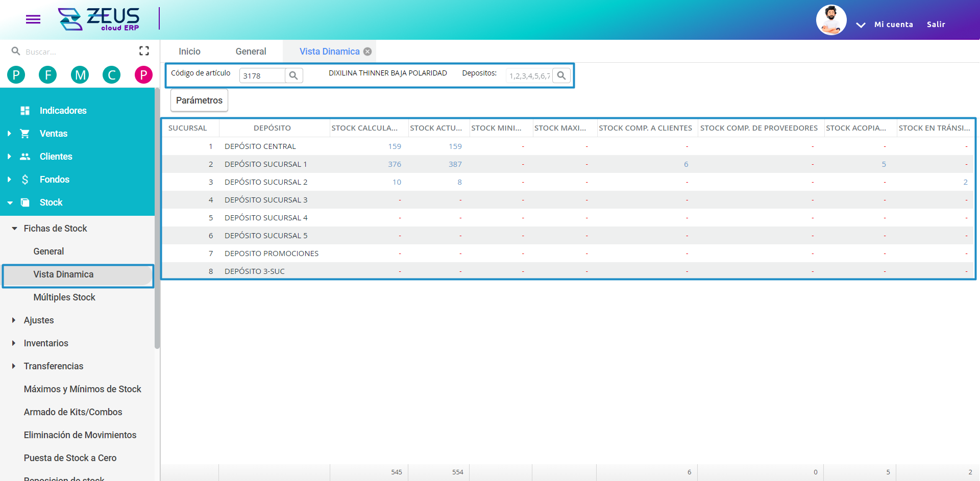Open the Inicio tab
Viewport: 980px width, 481px height.
(x=189, y=51)
